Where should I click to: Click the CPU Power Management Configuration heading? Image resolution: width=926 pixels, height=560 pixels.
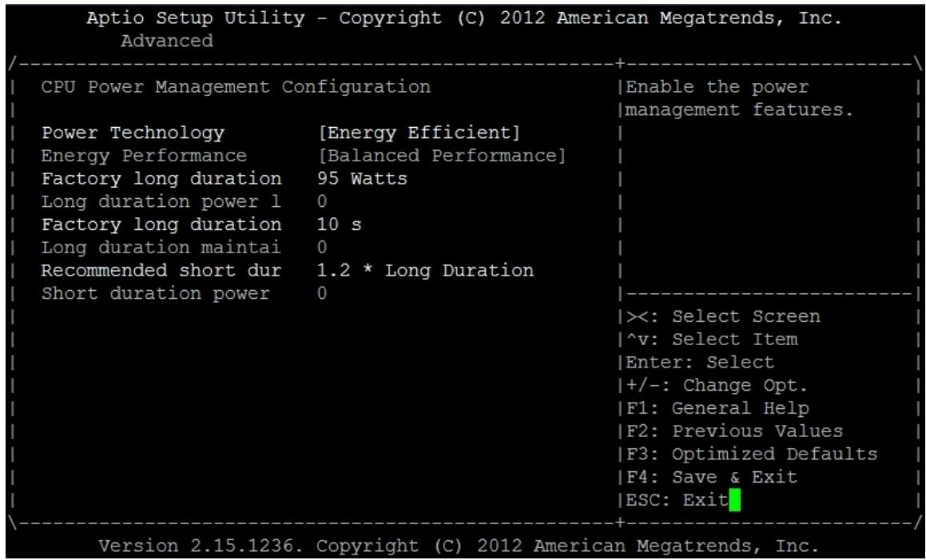pyautogui.click(x=236, y=87)
